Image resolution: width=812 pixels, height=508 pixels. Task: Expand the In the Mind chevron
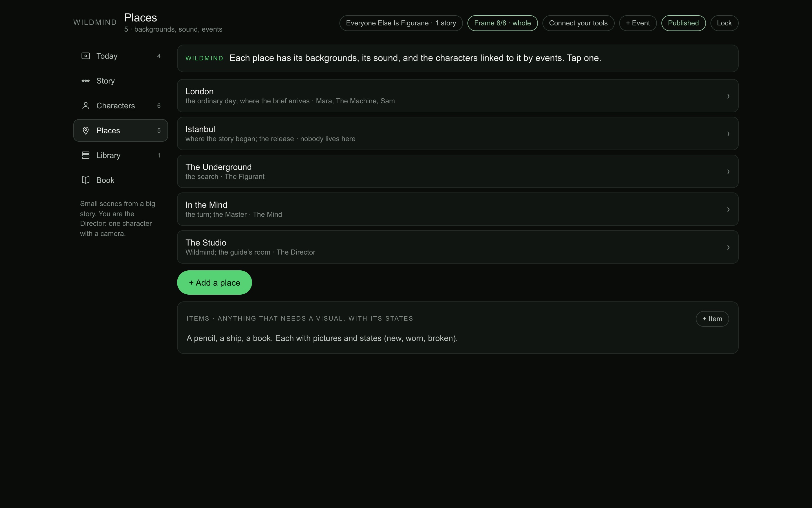click(x=728, y=210)
